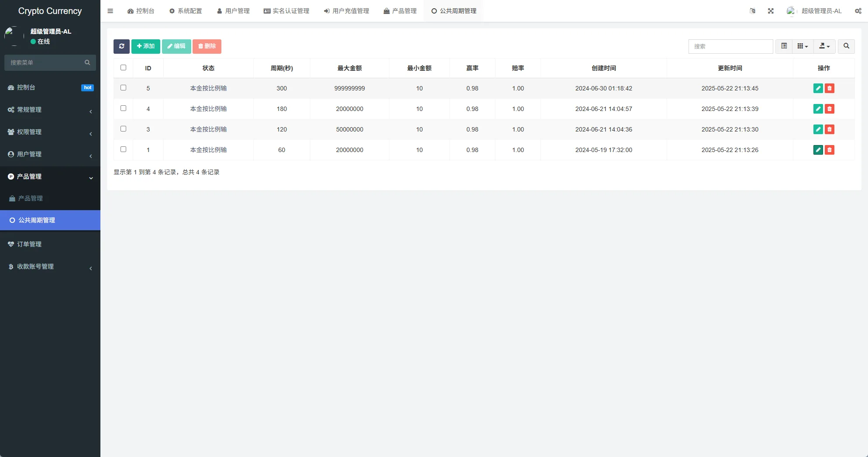Image resolution: width=868 pixels, height=457 pixels.
Task: Click the hamburger sidebar toggle icon
Action: [110, 11]
